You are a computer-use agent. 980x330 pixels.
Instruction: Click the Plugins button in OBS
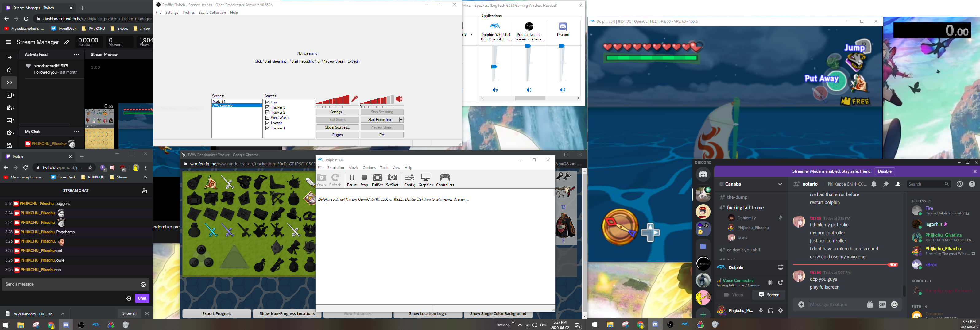[337, 135]
